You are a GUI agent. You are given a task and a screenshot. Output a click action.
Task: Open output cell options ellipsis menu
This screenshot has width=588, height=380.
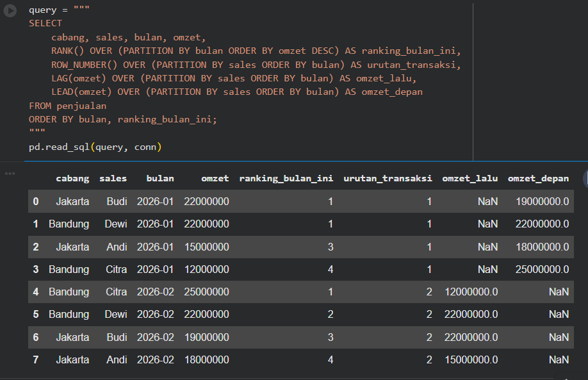click(x=10, y=174)
